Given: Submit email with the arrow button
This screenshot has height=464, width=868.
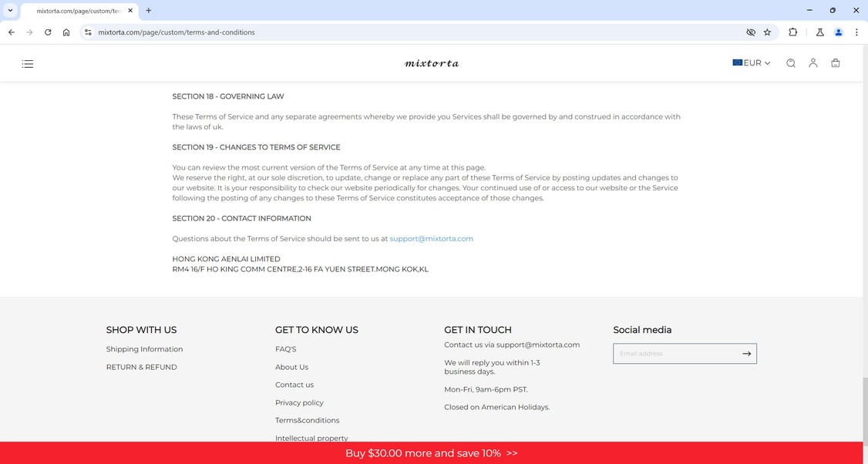Looking at the screenshot, I should [747, 354].
